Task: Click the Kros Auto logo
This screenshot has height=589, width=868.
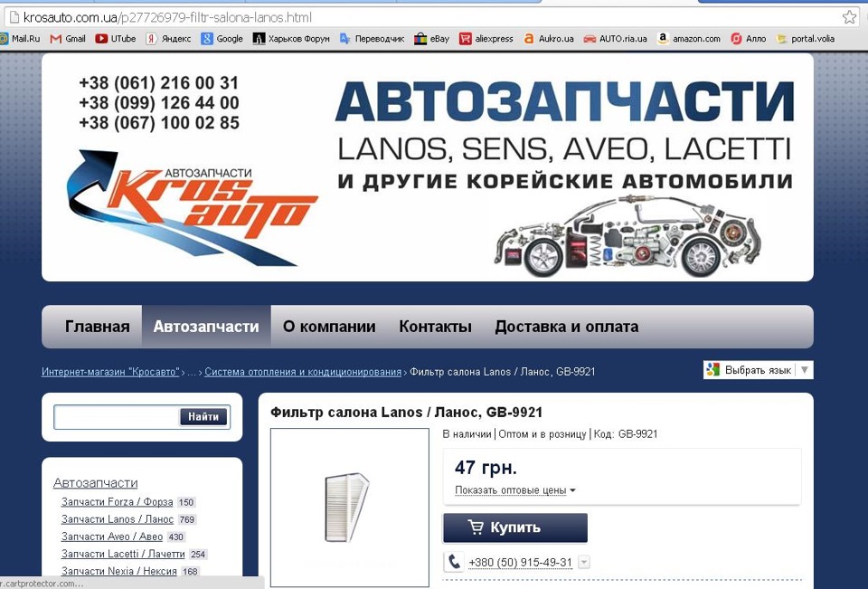Action: [x=191, y=208]
